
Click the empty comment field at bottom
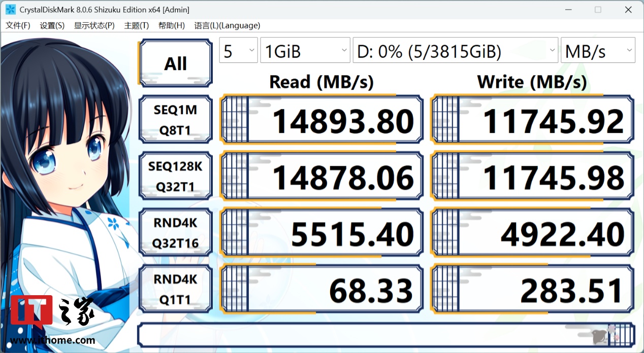coord(366,335)
